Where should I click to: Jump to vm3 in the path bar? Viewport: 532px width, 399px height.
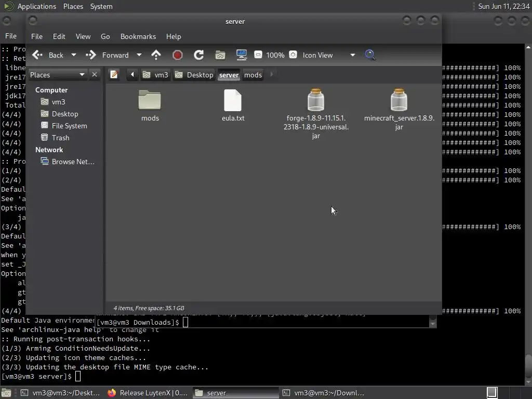pos(155,75)
